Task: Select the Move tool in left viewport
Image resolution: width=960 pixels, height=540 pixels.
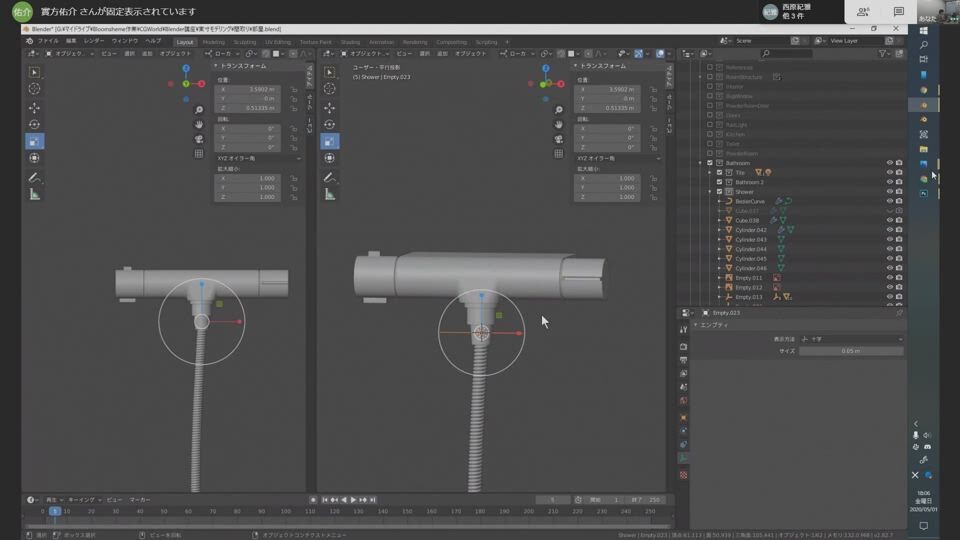Action: (34, 107)
